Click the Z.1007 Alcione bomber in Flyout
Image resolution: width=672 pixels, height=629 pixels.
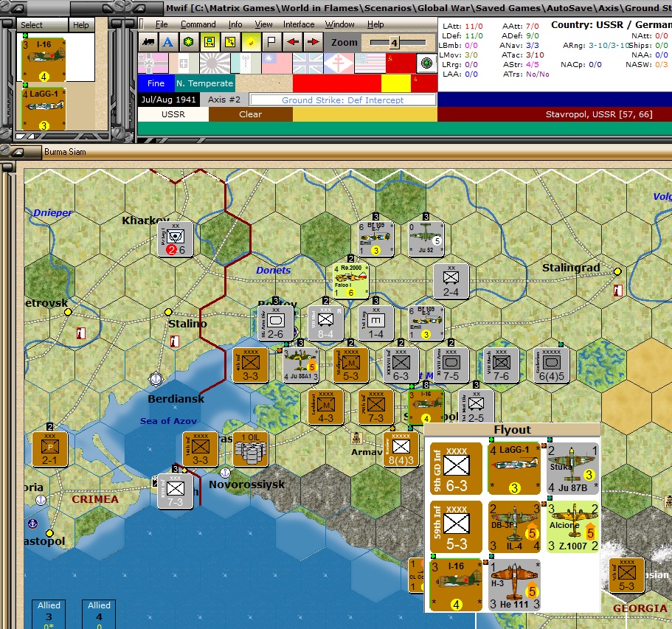(x=572, y=527)
